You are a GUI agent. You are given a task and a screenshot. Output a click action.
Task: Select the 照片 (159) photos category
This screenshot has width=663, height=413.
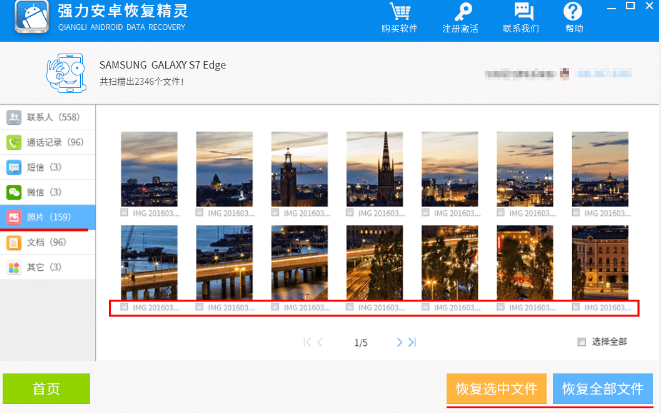[x=47, y=217]
